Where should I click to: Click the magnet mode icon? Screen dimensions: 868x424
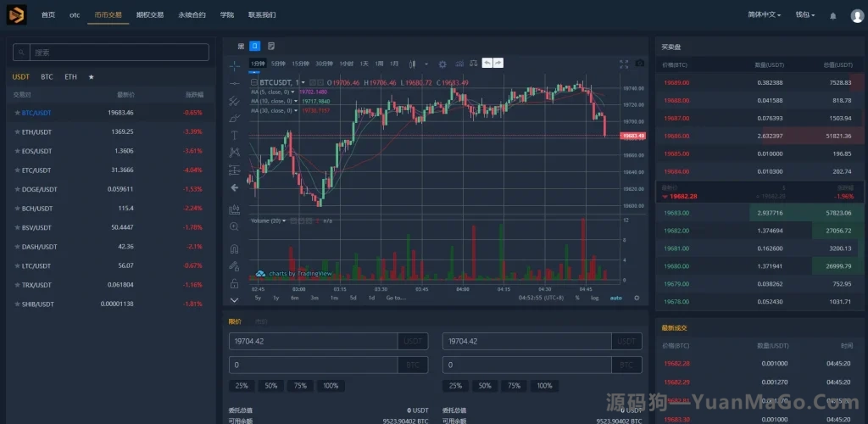235,248
